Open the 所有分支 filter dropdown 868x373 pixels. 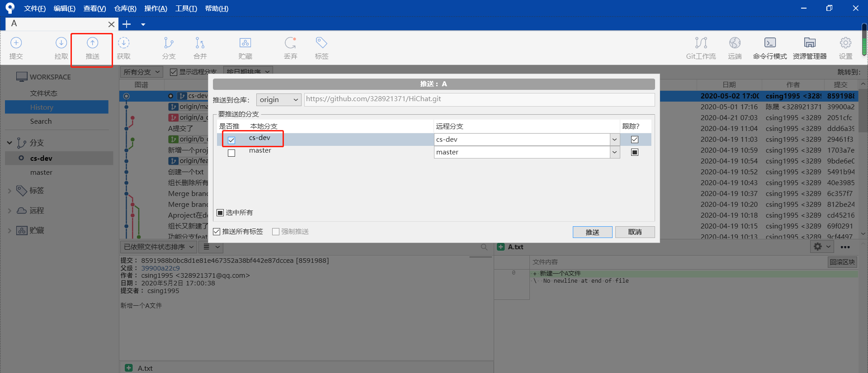pyautogui.click(x=142, y=72)
